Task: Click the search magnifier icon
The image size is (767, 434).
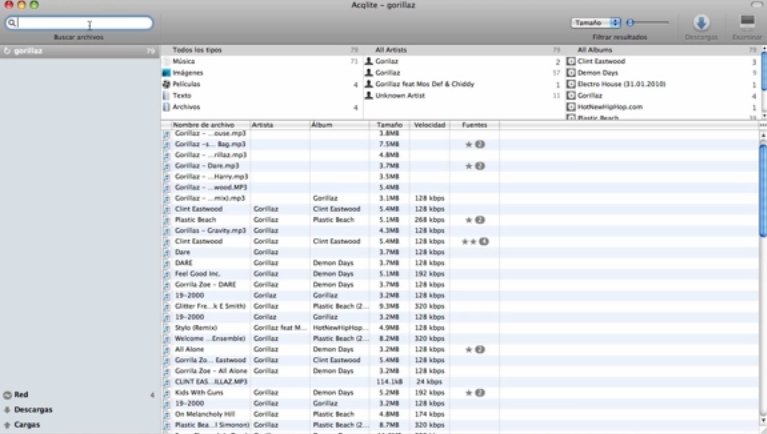Action: (x=12, y=23)
